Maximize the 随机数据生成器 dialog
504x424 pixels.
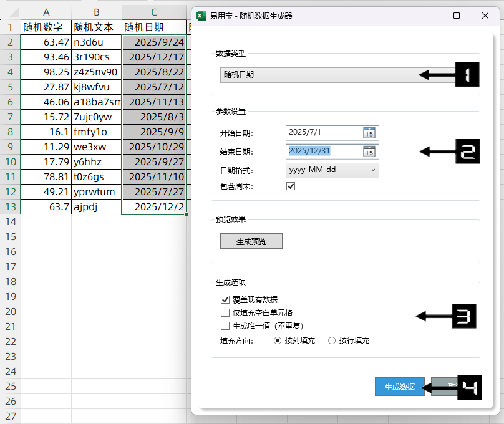click(457, 16)
